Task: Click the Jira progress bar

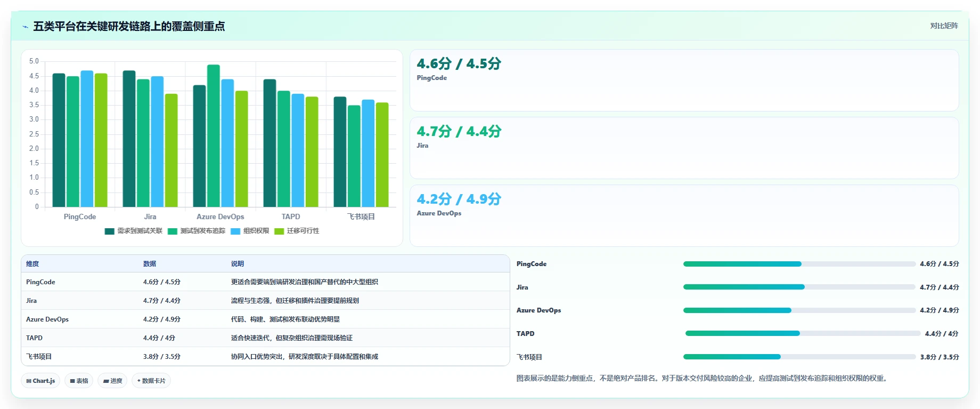Action: point(799,287)
